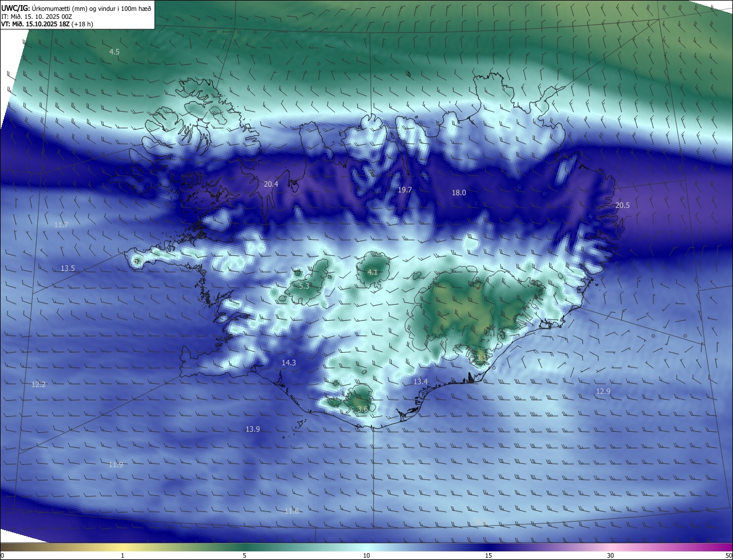Click the 20.4 precipitation value
This screenshot has height=560, width=733.
271,184
